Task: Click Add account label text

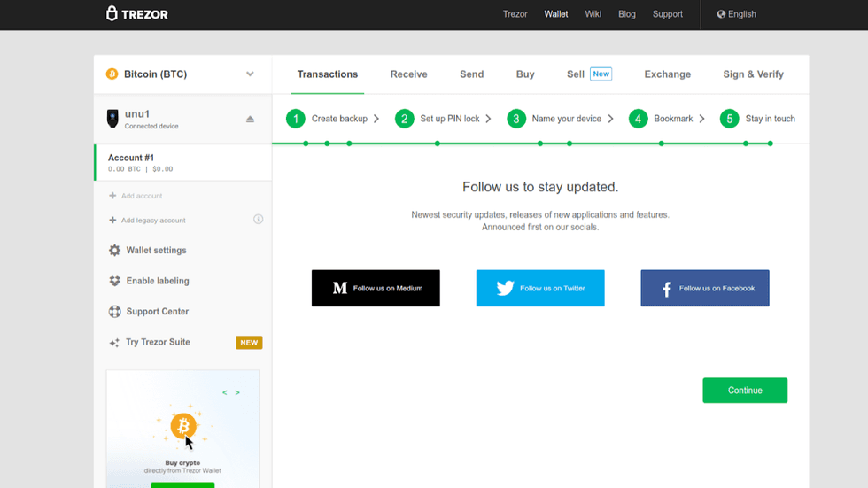Action: click(x=142, y=196)
